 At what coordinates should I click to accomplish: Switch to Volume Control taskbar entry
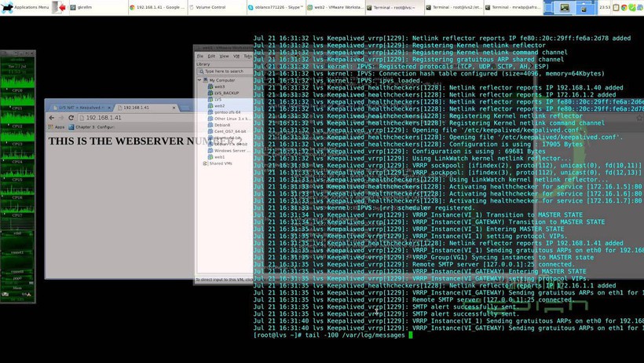coord(217,7)
